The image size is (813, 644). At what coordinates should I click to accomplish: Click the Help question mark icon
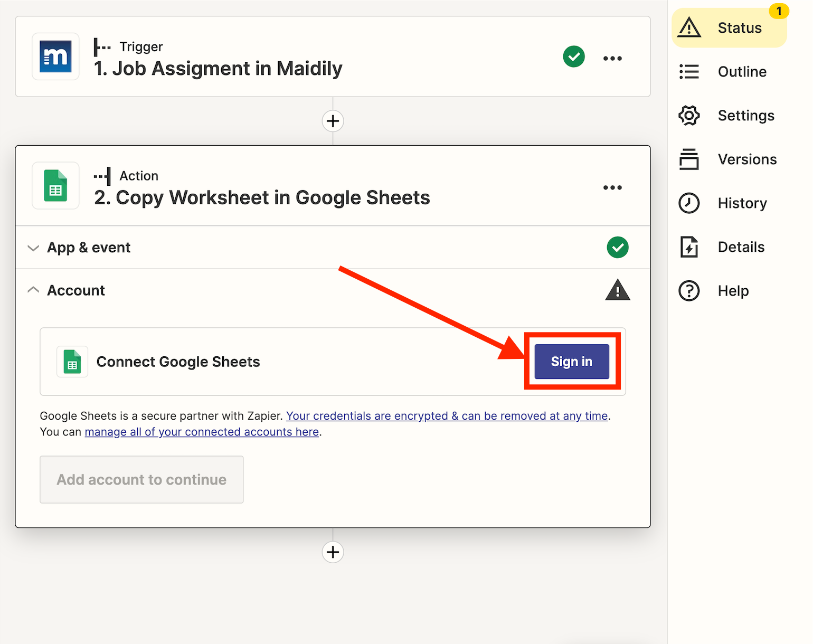[689, 290]
